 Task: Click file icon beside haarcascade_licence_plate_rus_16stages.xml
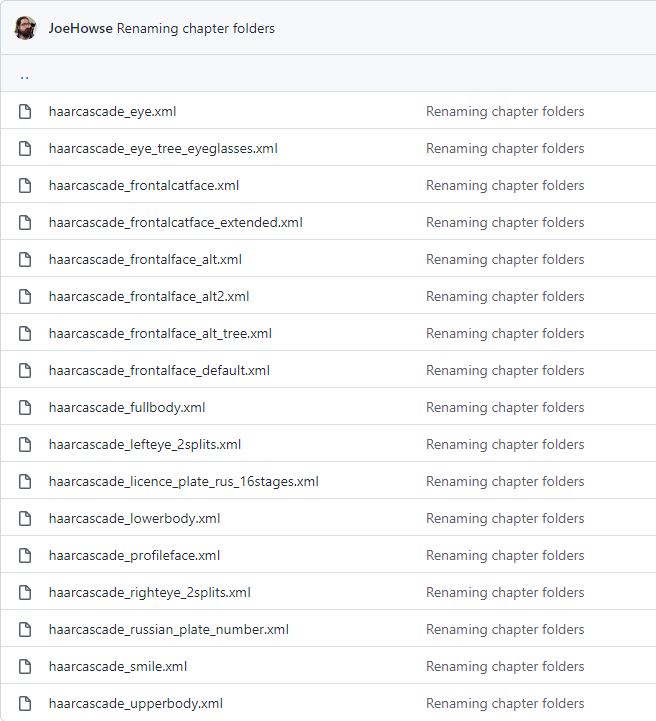[25, 481]
